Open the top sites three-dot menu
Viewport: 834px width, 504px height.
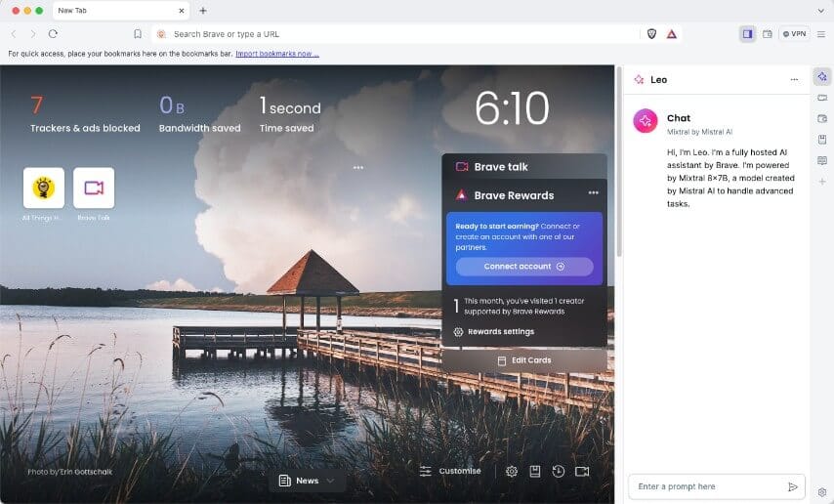358,168
